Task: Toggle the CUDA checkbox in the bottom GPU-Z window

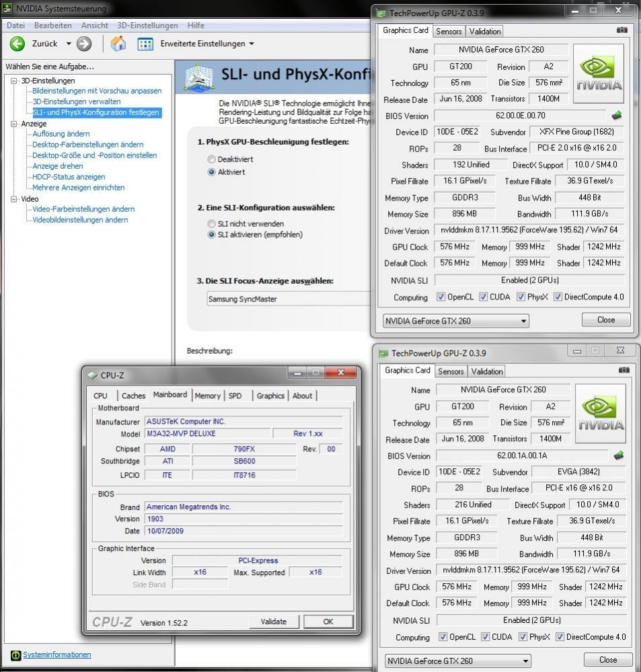Action: [x=485, y=637]
